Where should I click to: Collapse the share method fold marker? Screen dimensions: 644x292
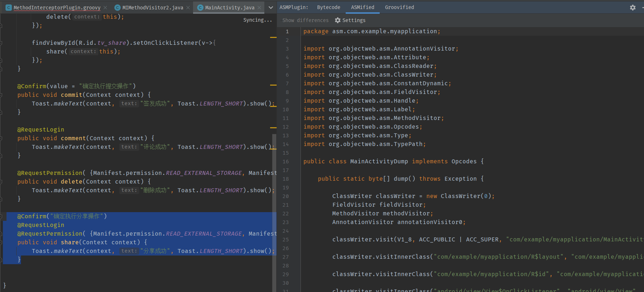pyautogui.click(x=1, y=242)
